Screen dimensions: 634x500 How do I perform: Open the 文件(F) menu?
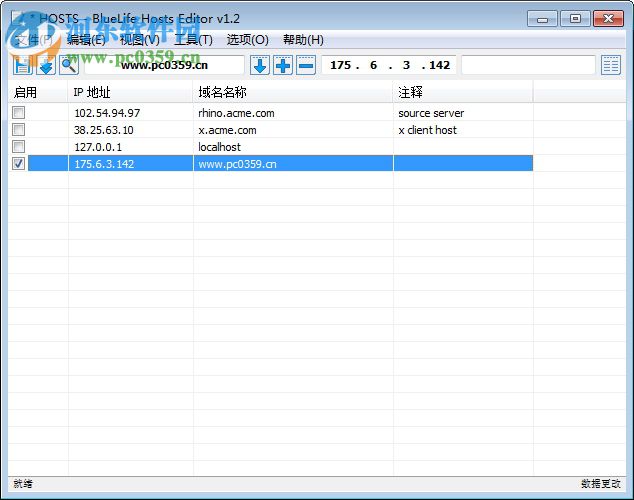pyautogui.click(x=34, y=40)
